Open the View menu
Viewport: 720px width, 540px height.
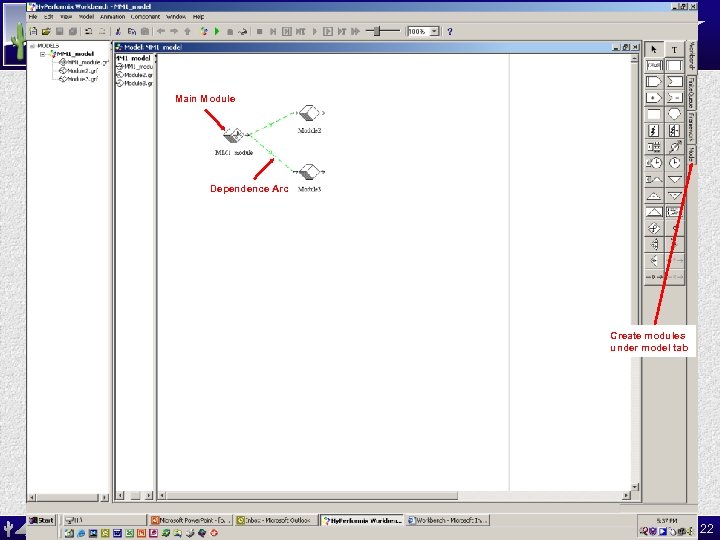click(x=66, y=17)
